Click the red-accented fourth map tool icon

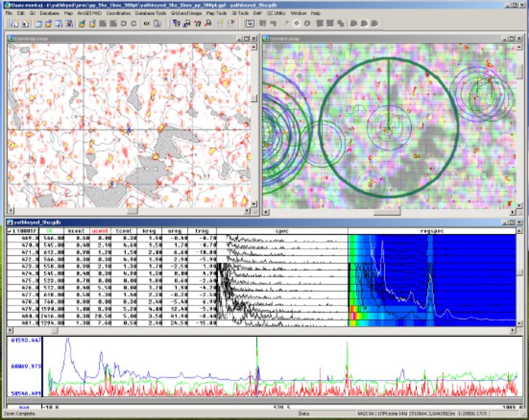coord(208,24)
